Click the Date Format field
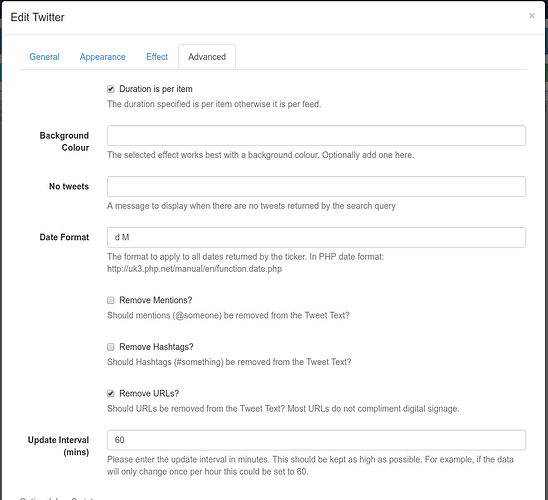 [316, 238]
